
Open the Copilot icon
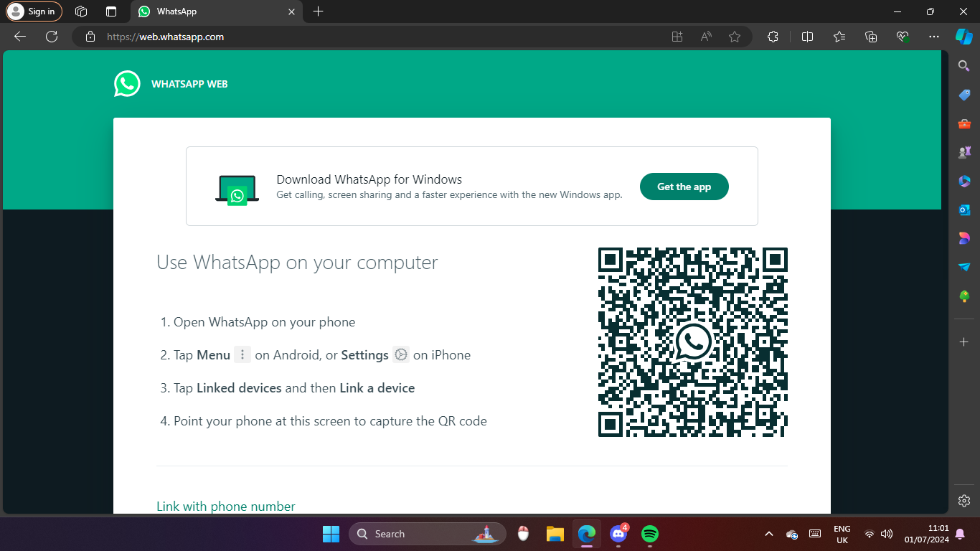[963, 37]
